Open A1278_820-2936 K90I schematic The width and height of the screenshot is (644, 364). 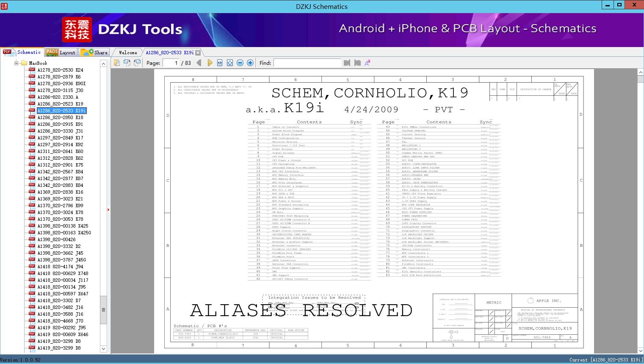coord(61,83)
